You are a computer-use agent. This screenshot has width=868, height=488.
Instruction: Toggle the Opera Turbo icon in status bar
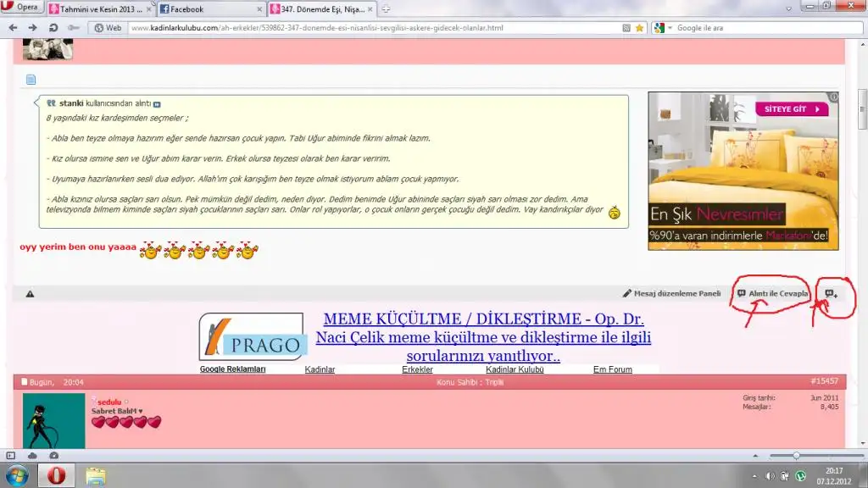[53, 455]
